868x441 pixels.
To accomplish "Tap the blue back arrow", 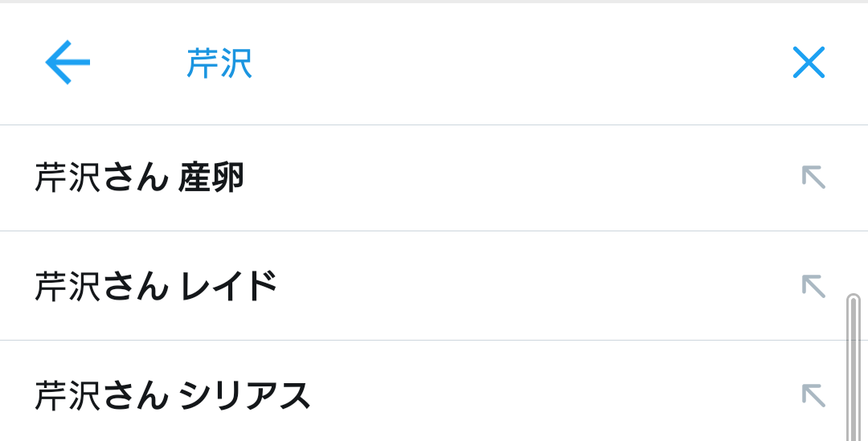I will click(x=68, y=63).
